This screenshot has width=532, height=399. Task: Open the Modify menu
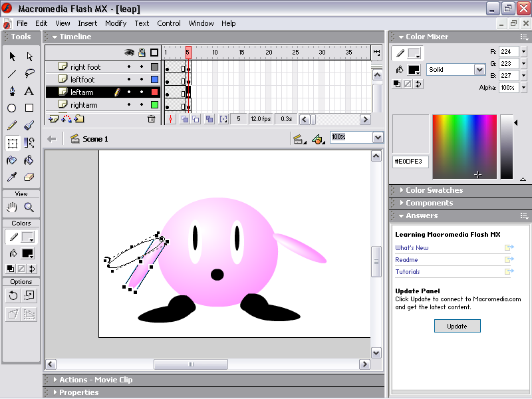[116, 23]
